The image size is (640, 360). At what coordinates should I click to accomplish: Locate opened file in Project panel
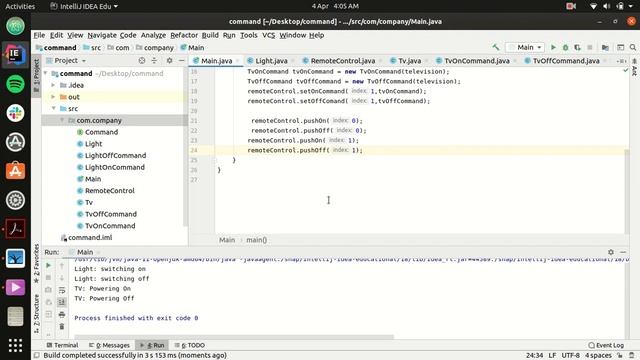point(142,60)
